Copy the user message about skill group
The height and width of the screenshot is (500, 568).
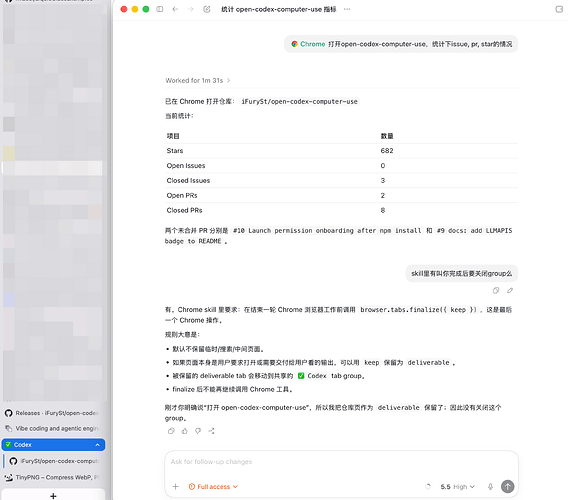pos(496,290)
